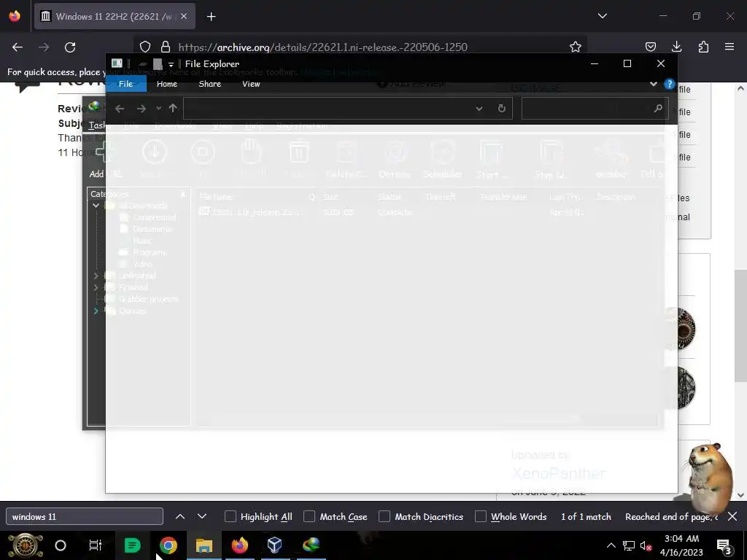
Task: List all Firefox tabs with the chevron
Action: (602, 16)
